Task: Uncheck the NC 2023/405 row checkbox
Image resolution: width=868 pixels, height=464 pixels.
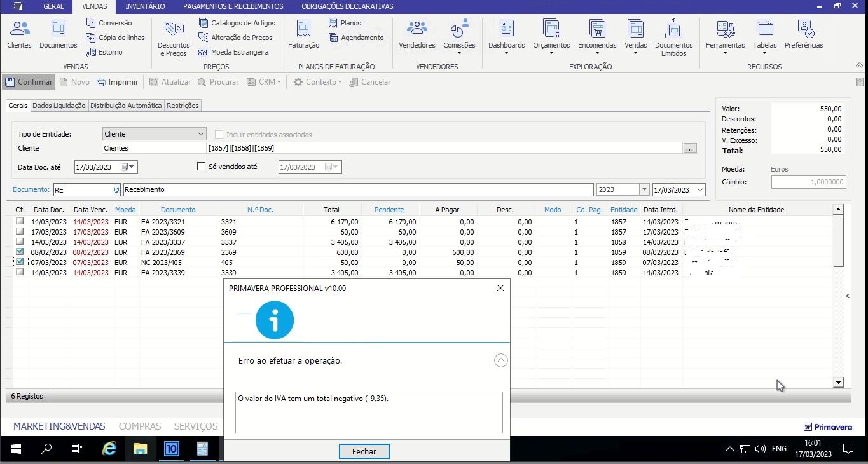Action: (x=20, y=262)
